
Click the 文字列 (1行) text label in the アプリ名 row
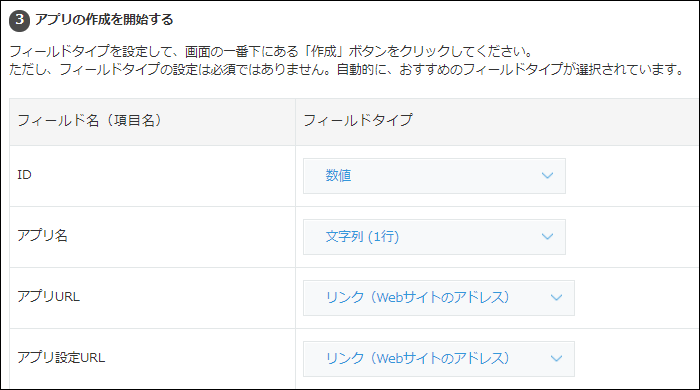pos(362,236)
